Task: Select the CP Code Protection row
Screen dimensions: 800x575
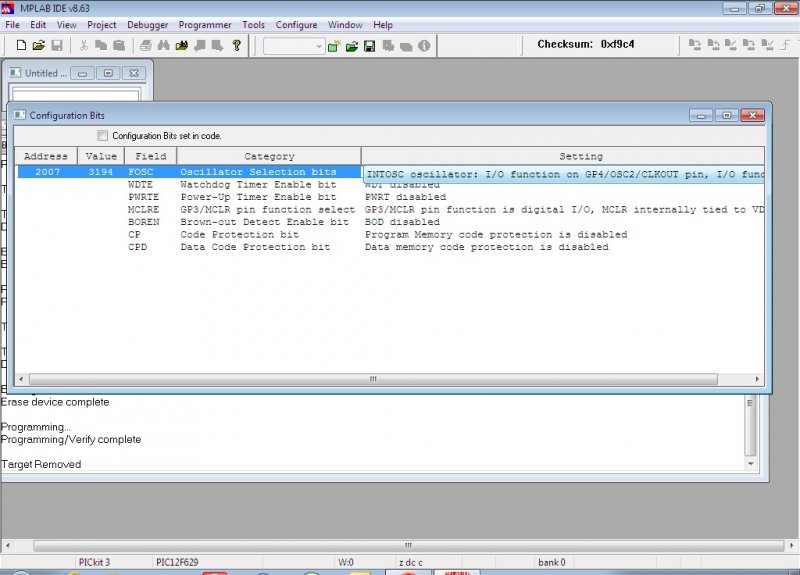Action: [391, 234]
